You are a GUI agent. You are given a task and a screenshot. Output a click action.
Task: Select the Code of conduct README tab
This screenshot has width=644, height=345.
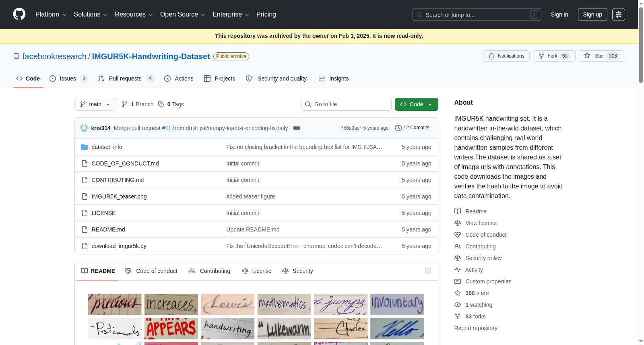click(x=151, y=271)
